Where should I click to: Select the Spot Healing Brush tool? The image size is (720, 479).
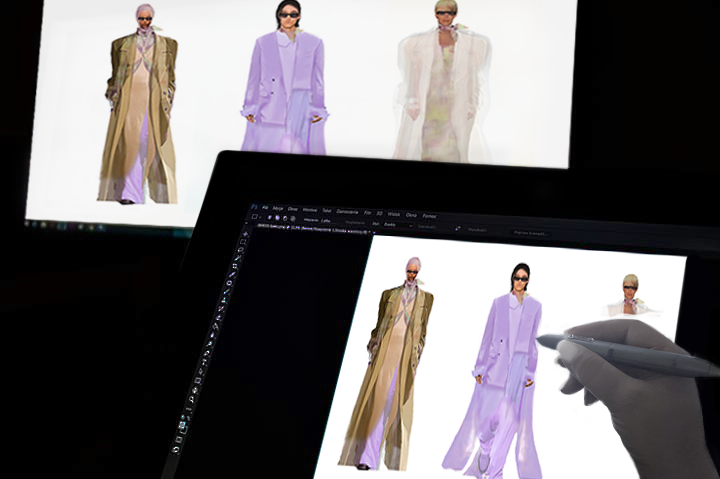(x=229, y=283)
